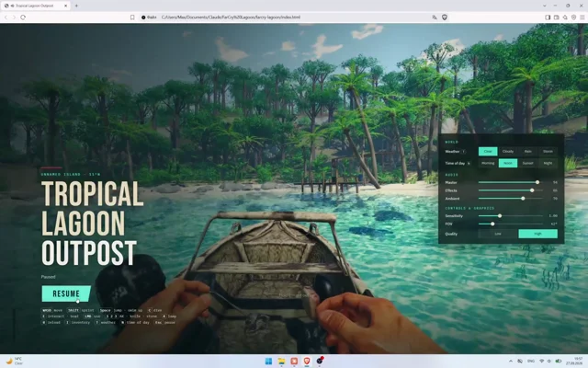The width and height of the screenshot is (588, 368).
Task: Open the taskbar clock and date
Action: coord(574,362)
